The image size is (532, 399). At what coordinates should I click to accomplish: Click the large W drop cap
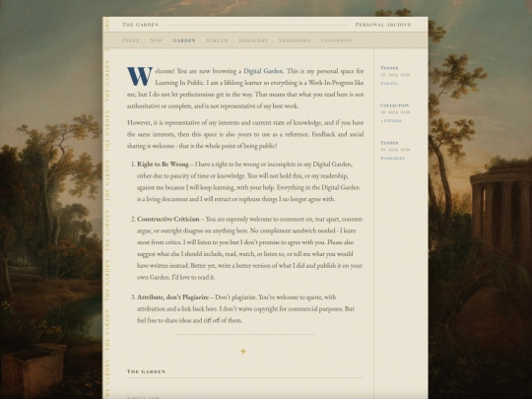pos(140,76)
